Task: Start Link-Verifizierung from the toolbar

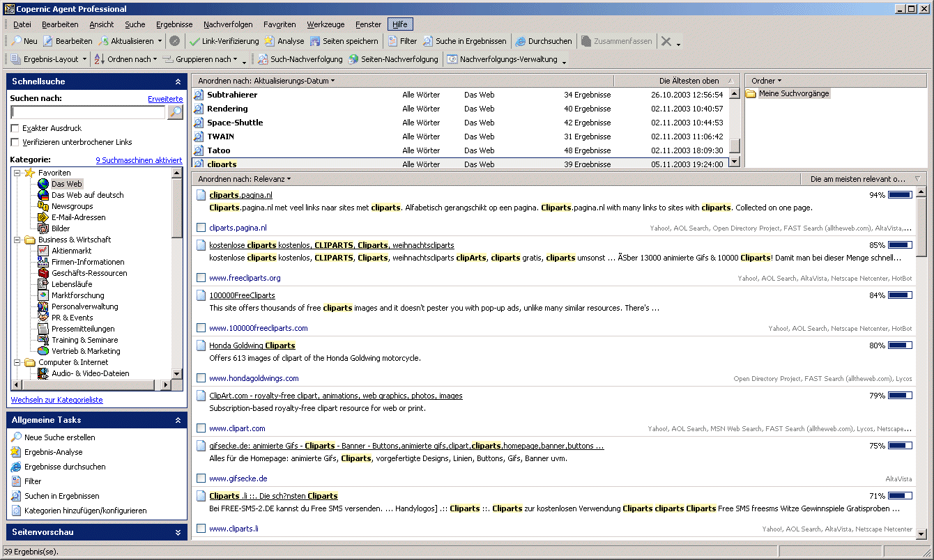Action: click(x=224, y=41)
